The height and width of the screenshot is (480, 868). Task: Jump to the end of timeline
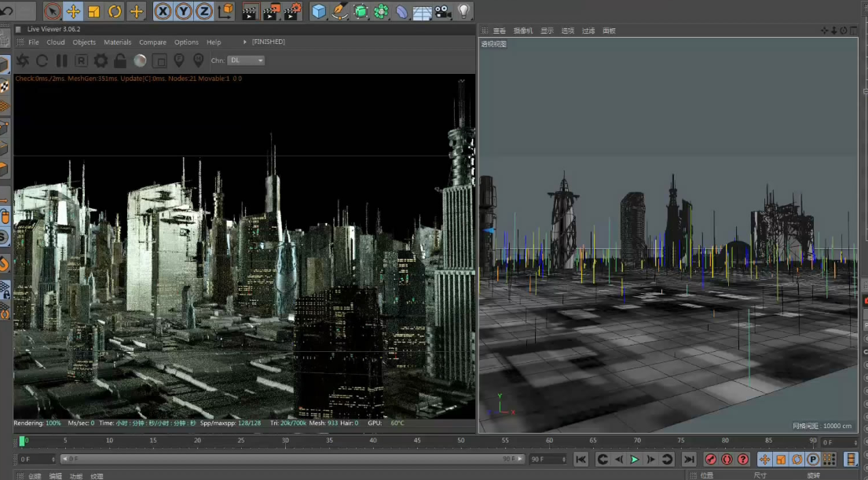(688, 460)
